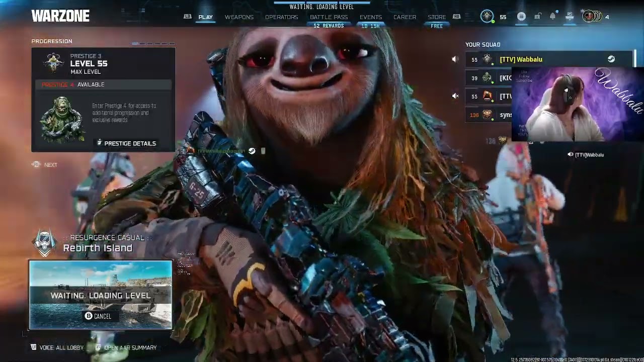644x362 pixels.
Task: Click the Your Squad heading
Action: [482, 45]
